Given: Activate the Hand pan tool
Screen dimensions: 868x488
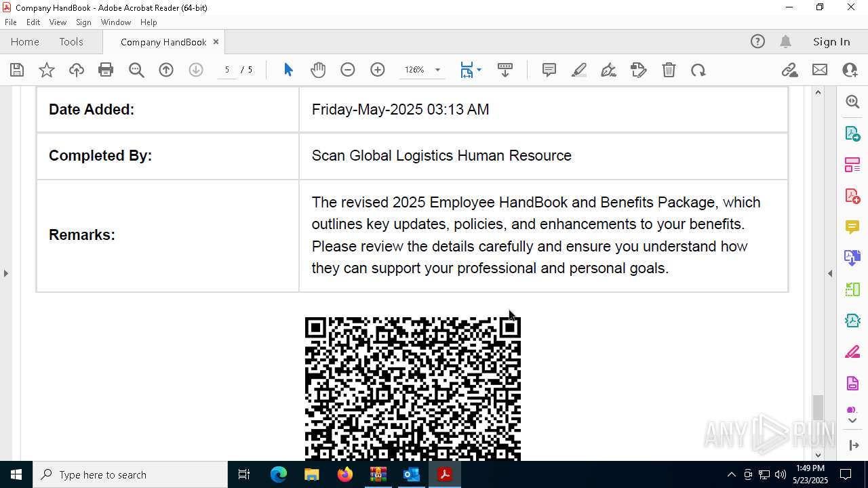Looking at the screenshot, I should click(318, 70).
